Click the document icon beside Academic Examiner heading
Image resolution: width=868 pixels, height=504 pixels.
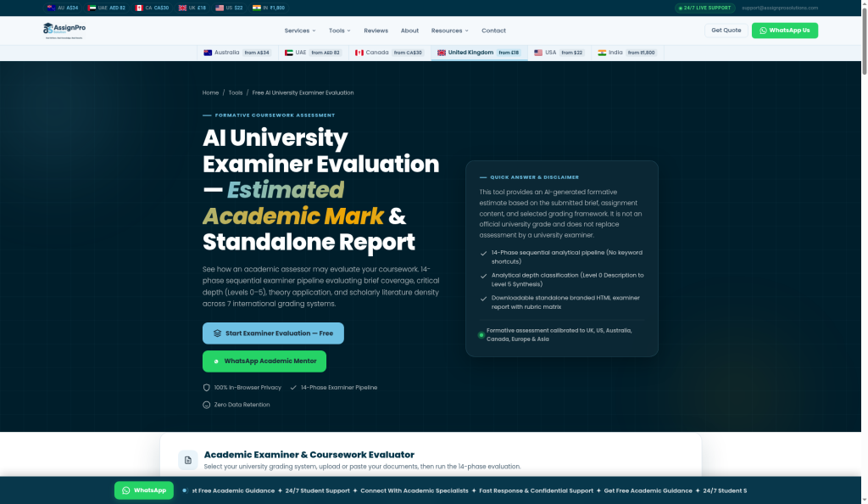click(x=188, y=460)
